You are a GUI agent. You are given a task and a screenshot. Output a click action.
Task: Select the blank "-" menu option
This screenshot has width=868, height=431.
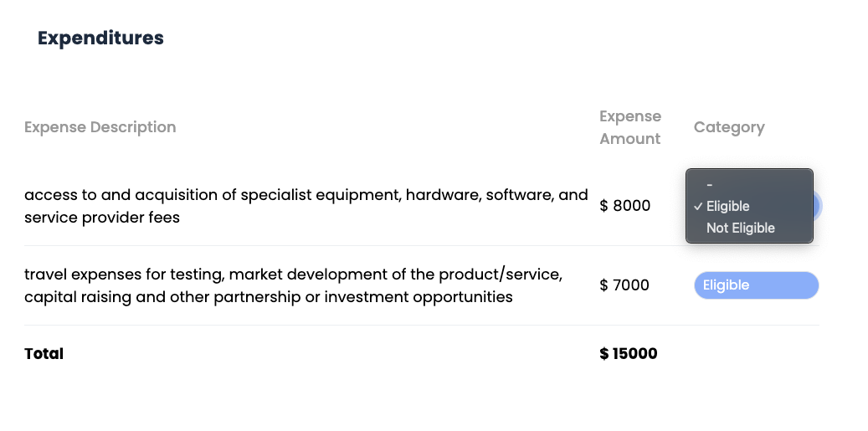click(710, 185)
